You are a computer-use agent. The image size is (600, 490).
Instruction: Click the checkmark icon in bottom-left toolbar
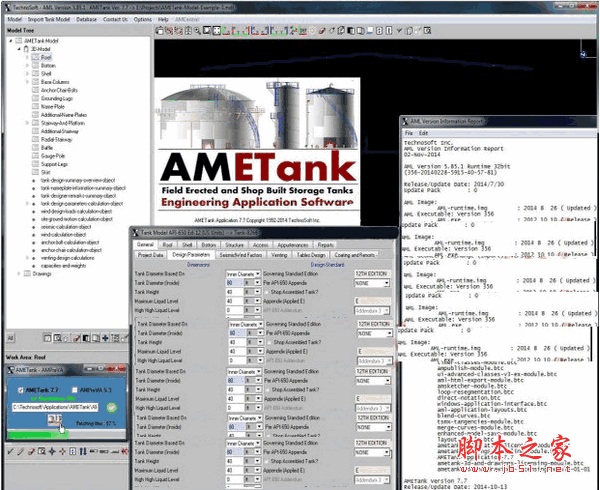tap(11, 452)
